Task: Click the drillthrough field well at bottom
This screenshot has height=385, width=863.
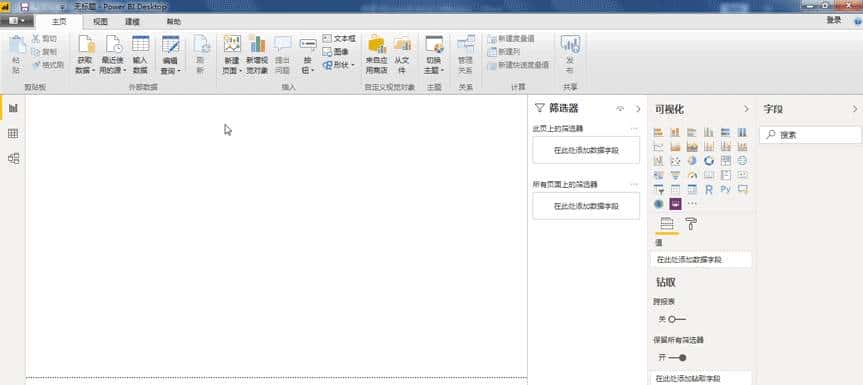Action: tap(701, 378)
